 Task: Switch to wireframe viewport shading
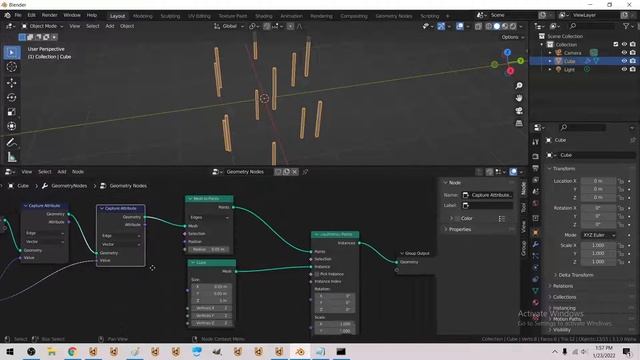point(489,26)
